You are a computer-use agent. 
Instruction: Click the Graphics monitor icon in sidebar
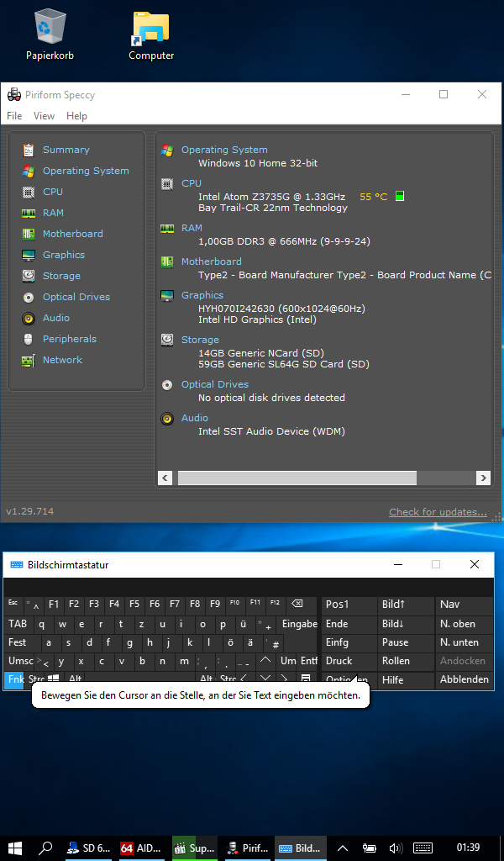(29, 256)
